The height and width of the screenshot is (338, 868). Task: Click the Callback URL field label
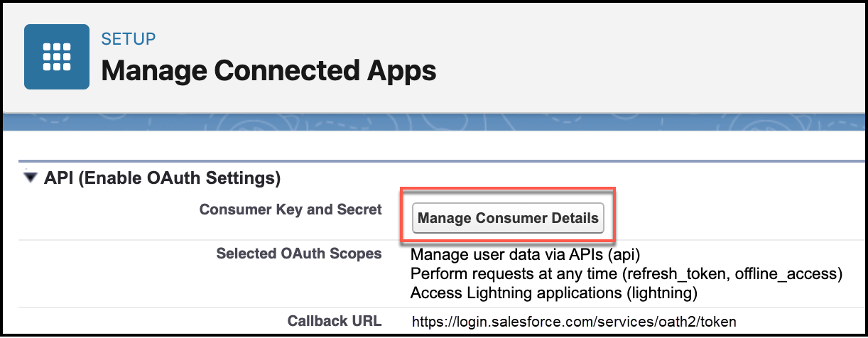pyautogui.click(x=335, y=321)
